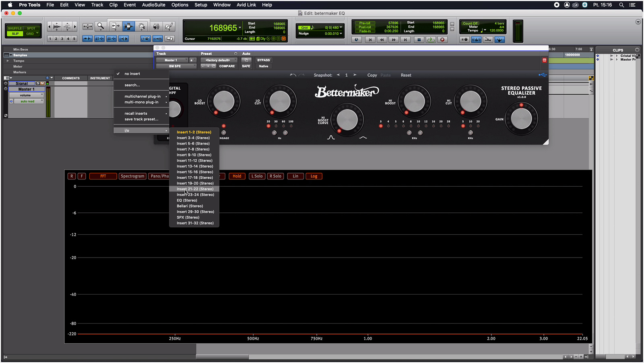Click Reset in the plugin header
Viewport: 644px width, 363px height.
pos(406,75)
